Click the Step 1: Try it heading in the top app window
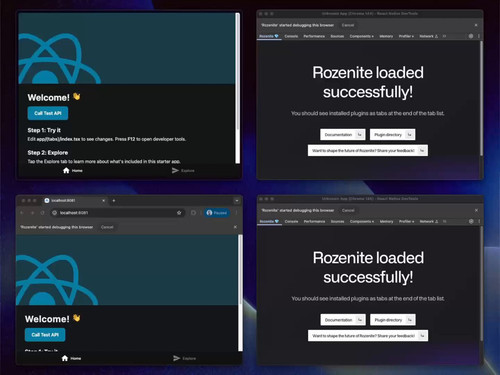 44,130
